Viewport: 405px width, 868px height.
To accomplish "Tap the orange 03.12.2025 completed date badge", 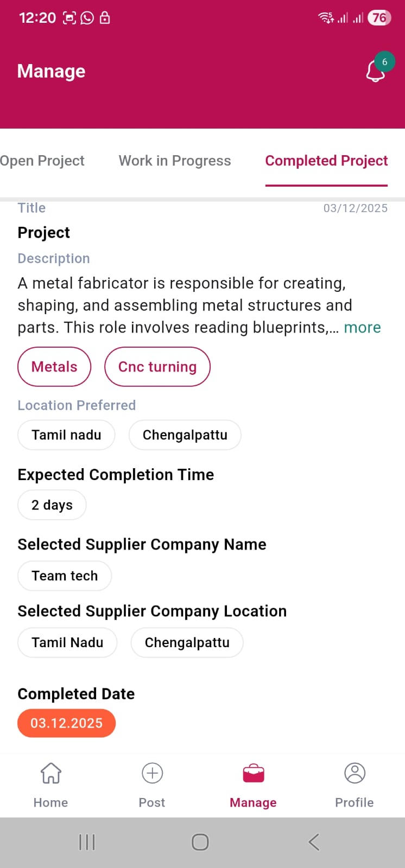I will click(66, 723).
